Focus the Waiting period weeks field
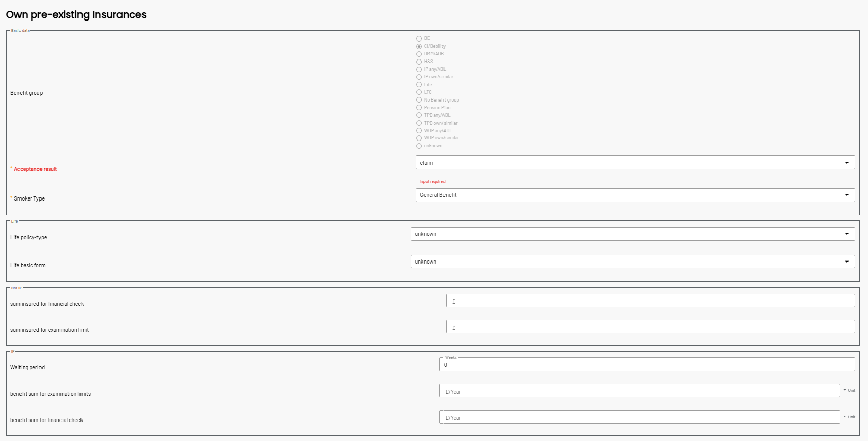The image size is (868, 441). (647, 365)
